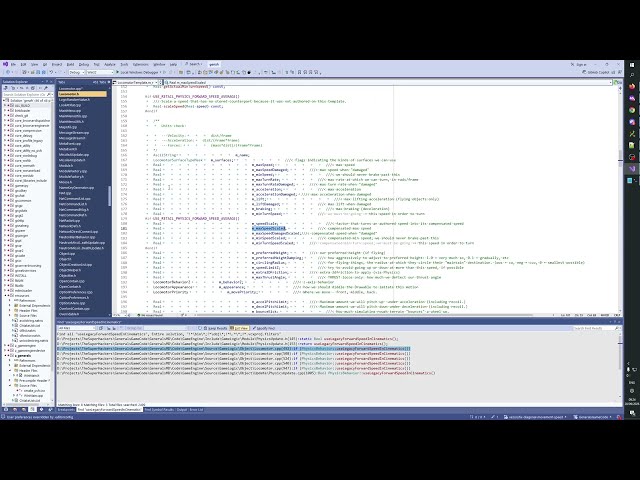Select highlighted Locomotor.cpp find result row
This screenshot has height=480, width=640.
tap(233, 349)
